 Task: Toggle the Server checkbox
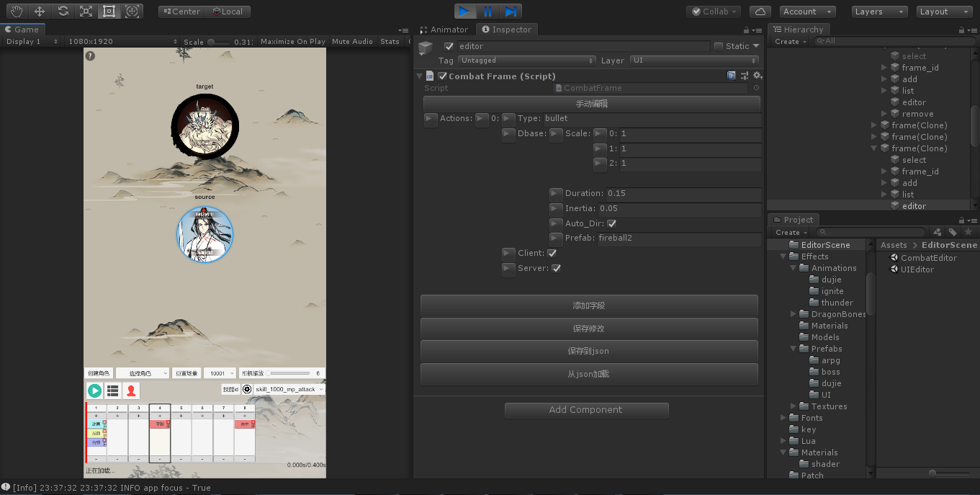[x=556, y=268]
